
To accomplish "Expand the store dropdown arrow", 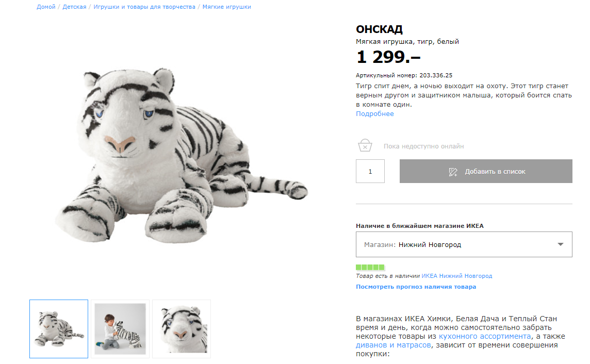I will (561, 244).
